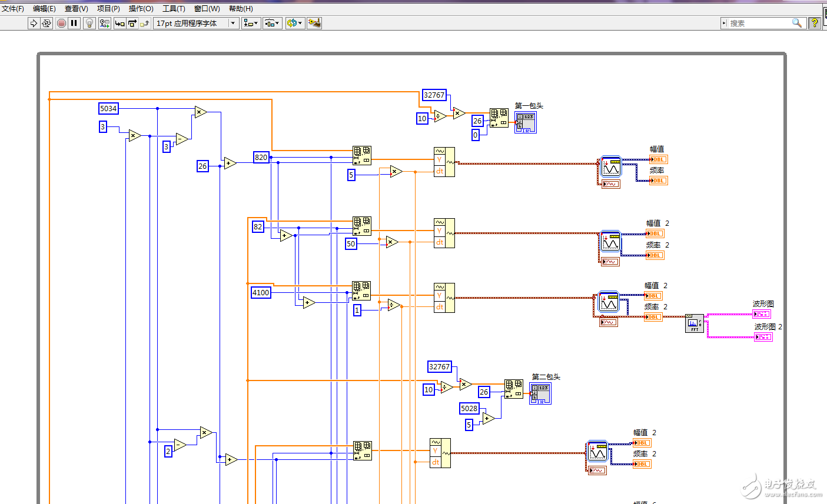
Task: Expand the search options arrow
Action: click(x=724, y=23)
